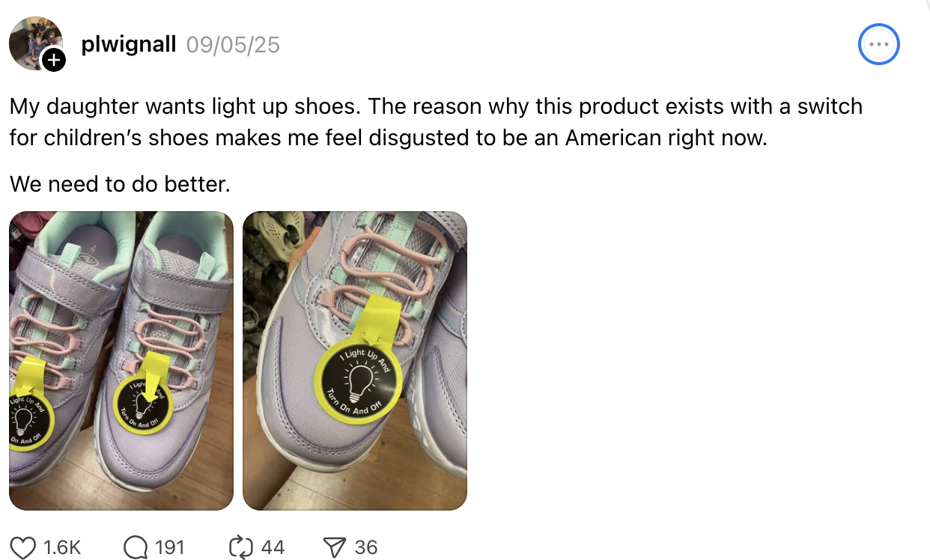The image size is (930, 560).
Task: View plwignall's profile picture
Action: coord(34,43)
